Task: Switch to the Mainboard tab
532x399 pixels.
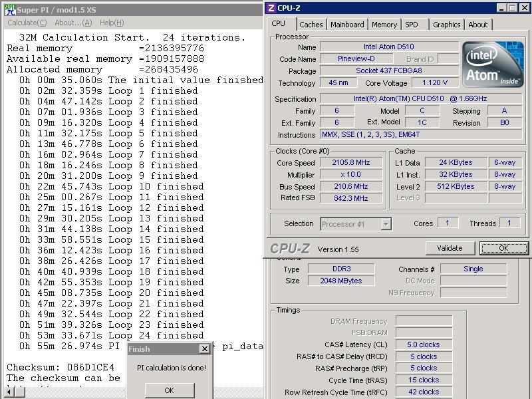Action: pyautogui.click(x=347, y=25)
